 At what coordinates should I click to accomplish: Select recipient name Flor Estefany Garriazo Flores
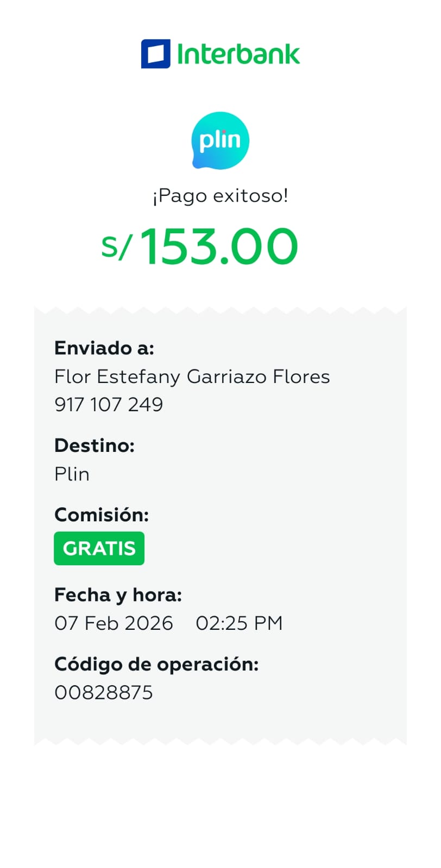pos(192,376)
